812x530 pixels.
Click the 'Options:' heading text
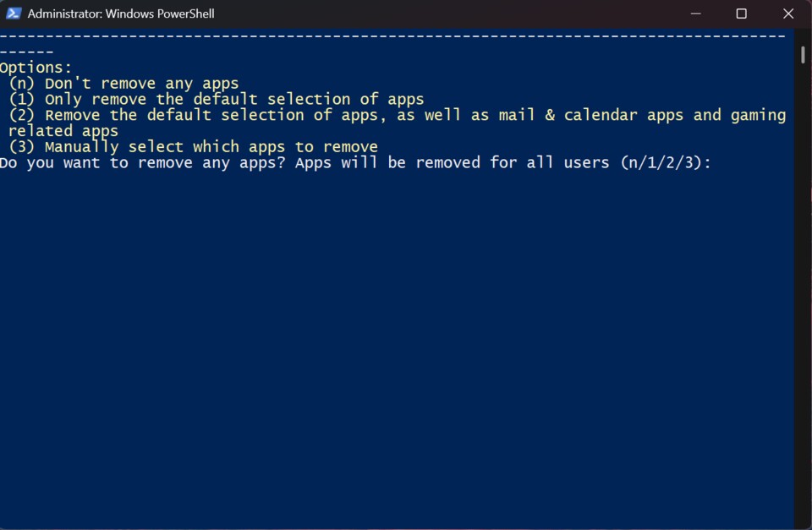(36, 68)
